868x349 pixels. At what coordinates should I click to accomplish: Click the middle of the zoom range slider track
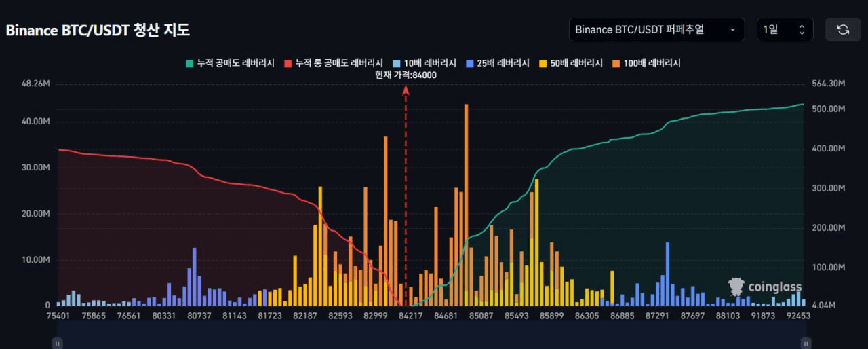[x=431, y=335]
